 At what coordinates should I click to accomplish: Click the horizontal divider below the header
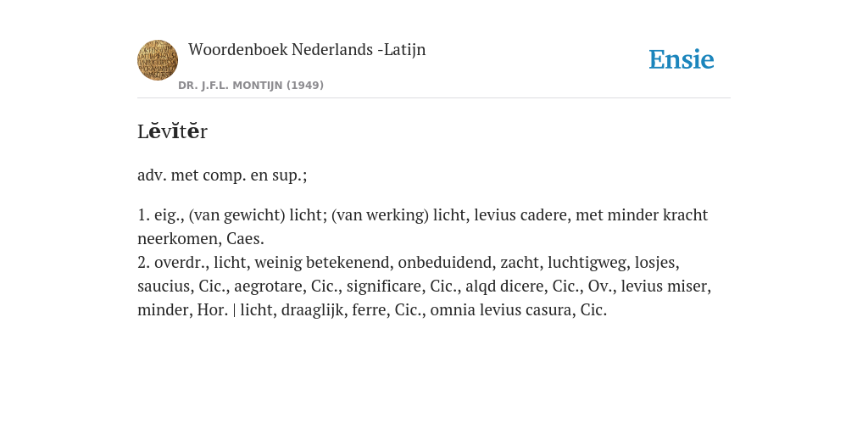tap(434, 98)
